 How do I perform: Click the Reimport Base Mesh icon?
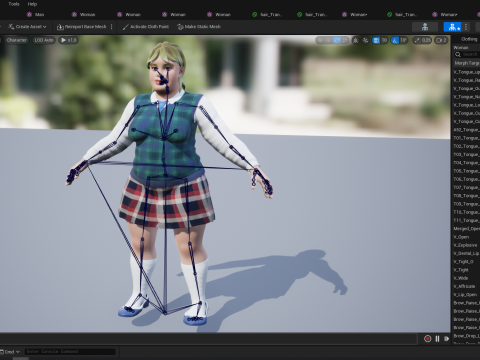(60, 27)
